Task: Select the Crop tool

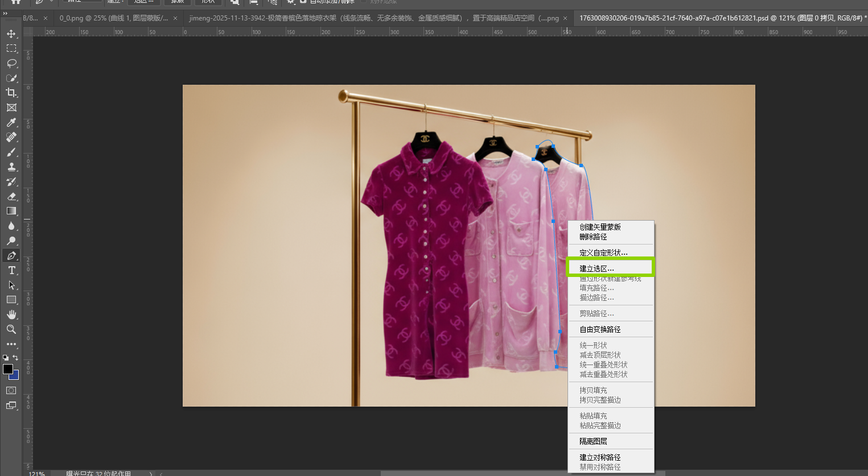Action: pos(11,93)
